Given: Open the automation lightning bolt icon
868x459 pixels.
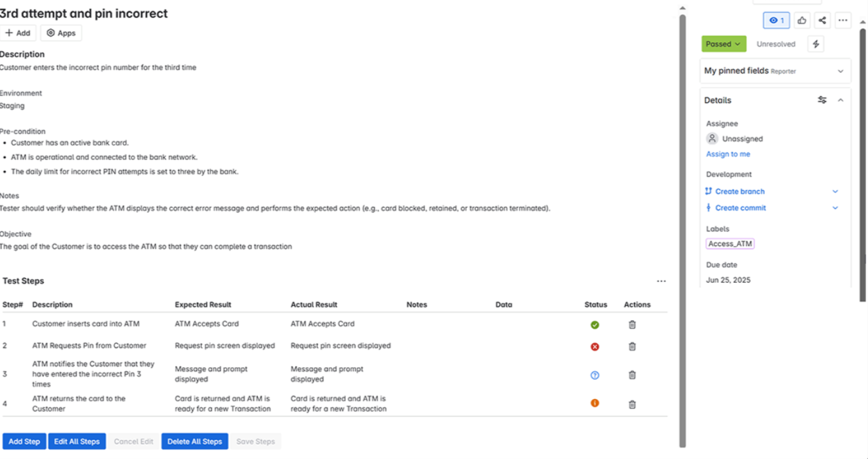Looking at the screenshot, I should (816, 44).
